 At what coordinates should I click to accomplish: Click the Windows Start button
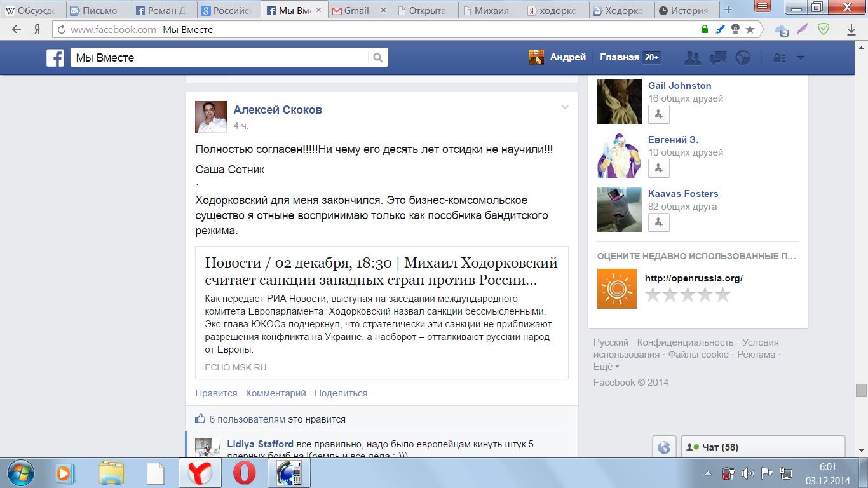(x=20, y=473)
